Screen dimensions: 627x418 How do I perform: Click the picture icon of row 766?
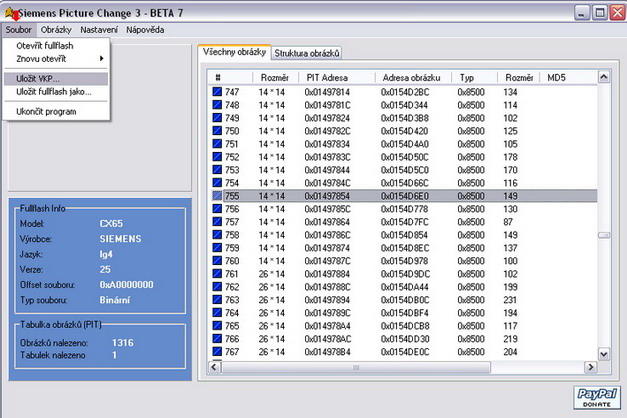(217, 339)
